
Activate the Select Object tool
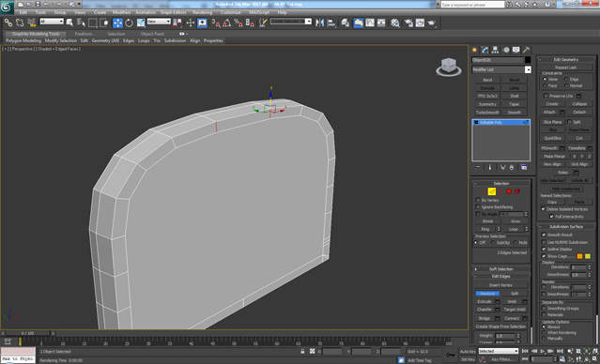coord(69,23)
